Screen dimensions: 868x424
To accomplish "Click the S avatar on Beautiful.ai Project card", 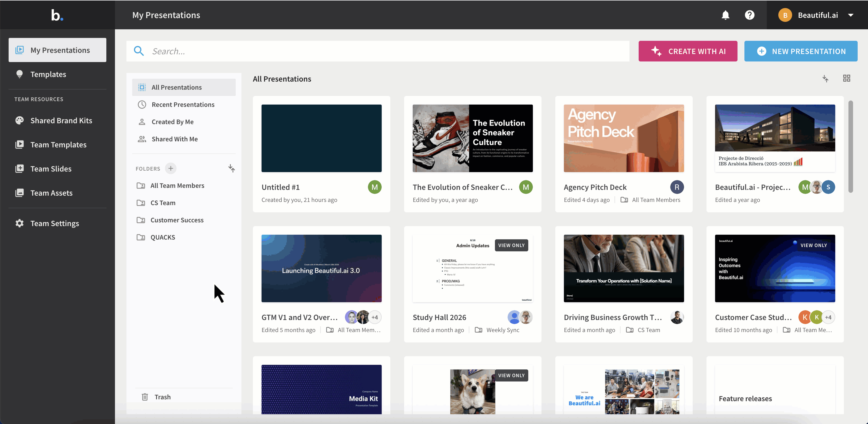I will pos(828,187).
